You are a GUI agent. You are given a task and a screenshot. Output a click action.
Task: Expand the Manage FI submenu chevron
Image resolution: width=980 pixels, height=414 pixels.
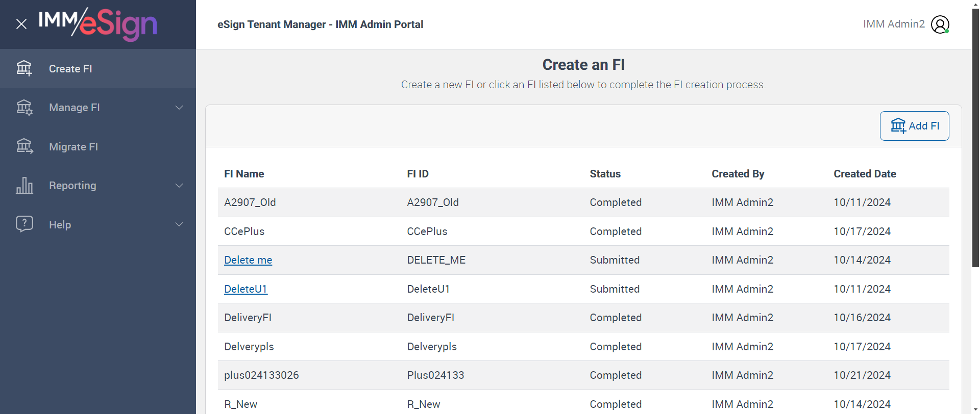point(179,108)
